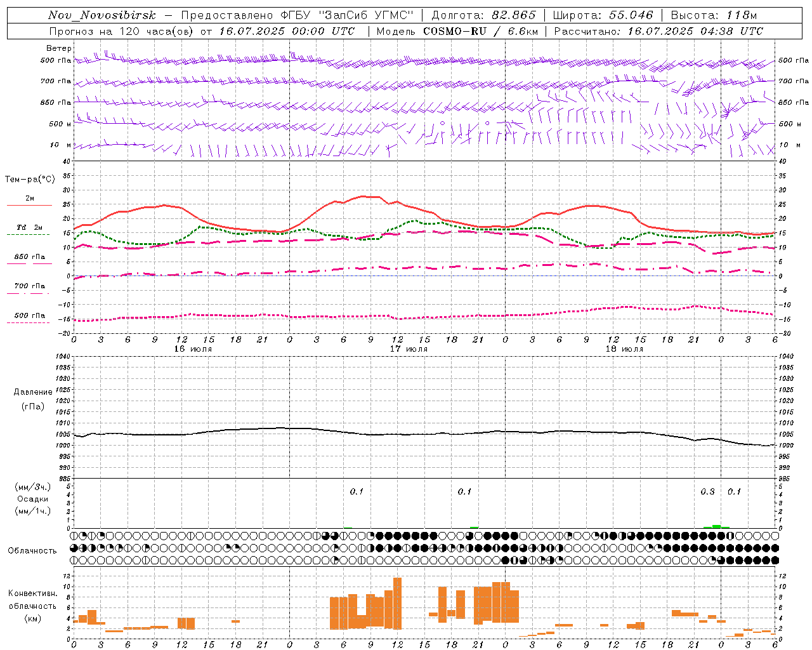Image resolution: width=812 pixels, height=650 pixels.
Task: Click the 18 июля date label
Action: click(x=624, y=349)
